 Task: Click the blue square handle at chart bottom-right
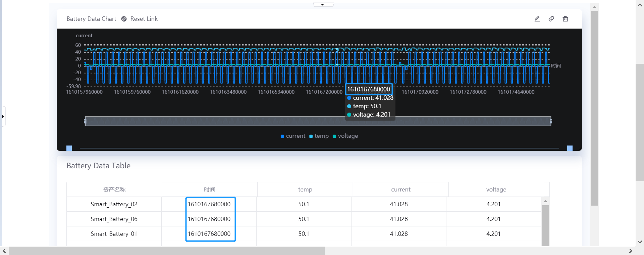[x=570, y=148]
